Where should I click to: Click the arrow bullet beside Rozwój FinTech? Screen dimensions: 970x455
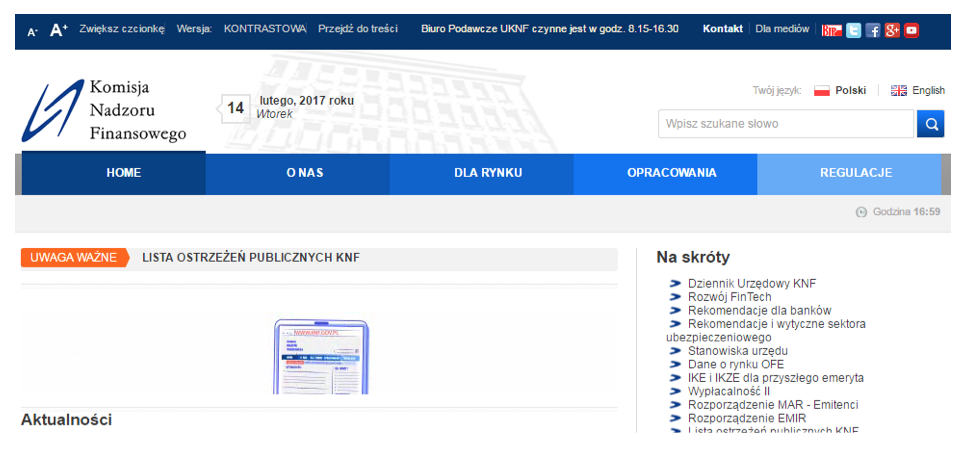[675, 297]
